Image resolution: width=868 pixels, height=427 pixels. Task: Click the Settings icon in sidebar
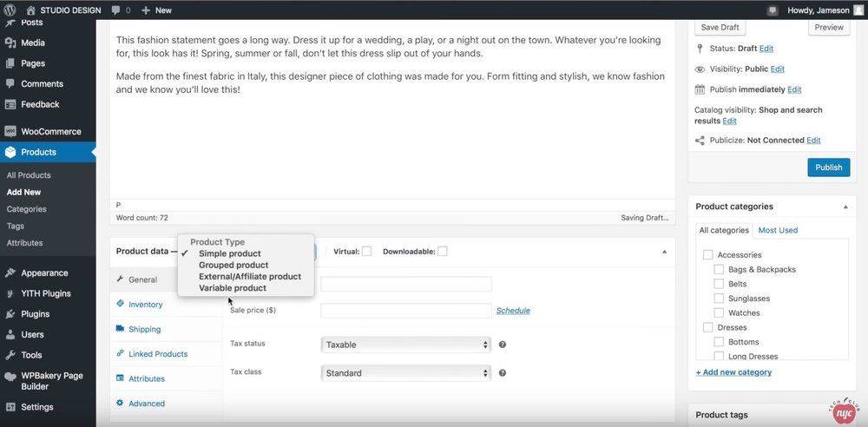point(10,407)
